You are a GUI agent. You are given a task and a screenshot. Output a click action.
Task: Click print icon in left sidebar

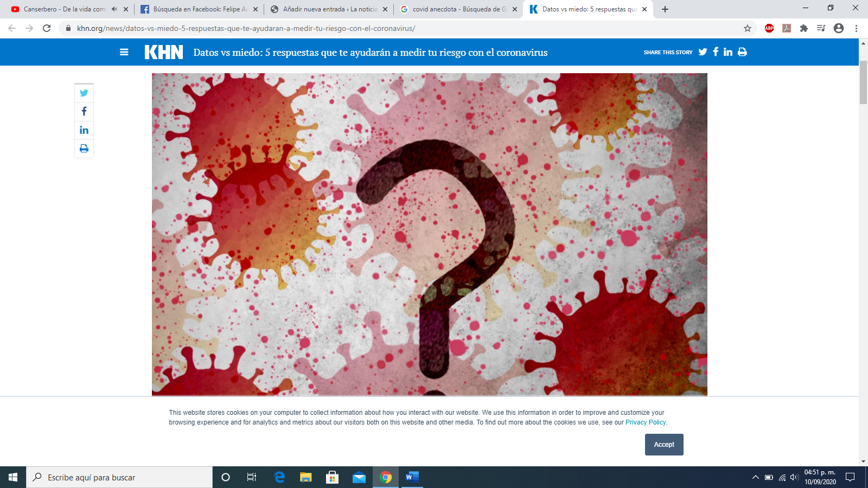pos(84,149)
